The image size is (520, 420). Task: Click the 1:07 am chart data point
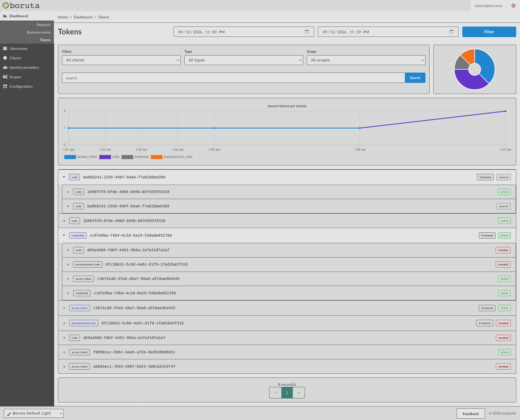click(x=505, y=111)
